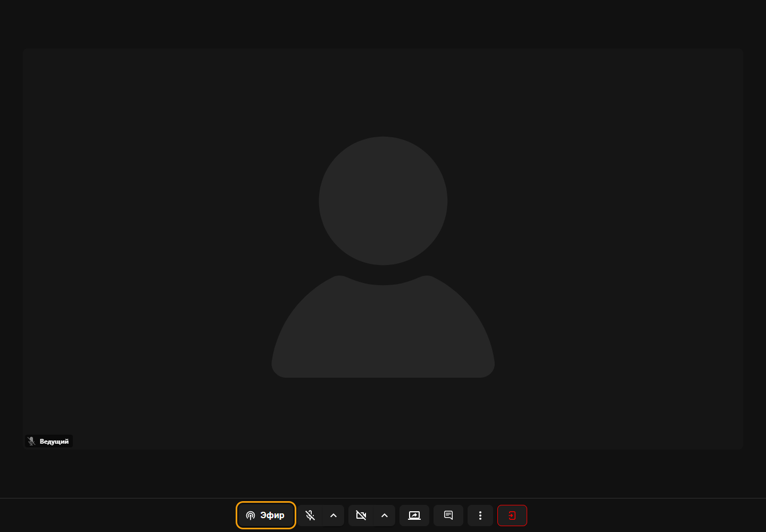Screen dimensions: 766x532
Task: Leave the meeting with the red exit button
Action: (512, 516)
